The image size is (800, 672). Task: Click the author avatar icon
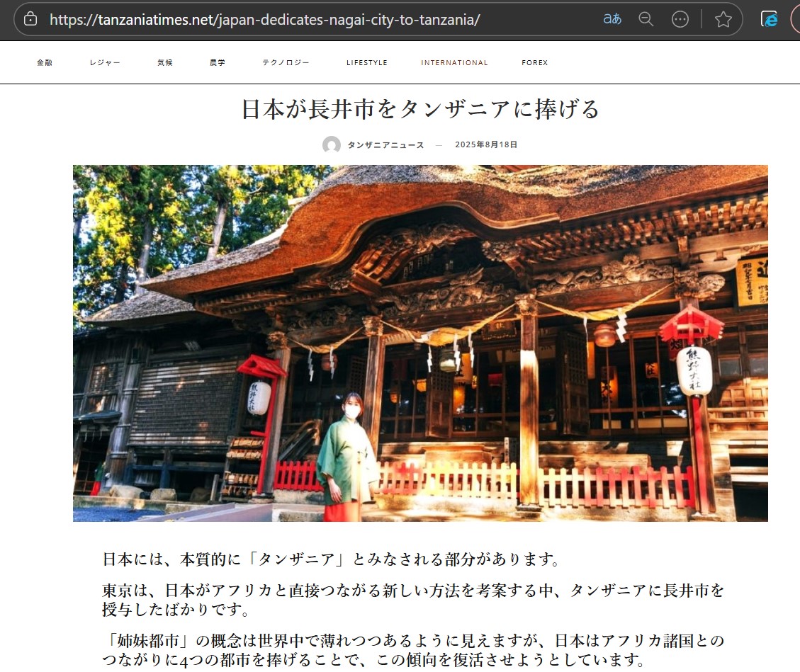click(331, 145)
